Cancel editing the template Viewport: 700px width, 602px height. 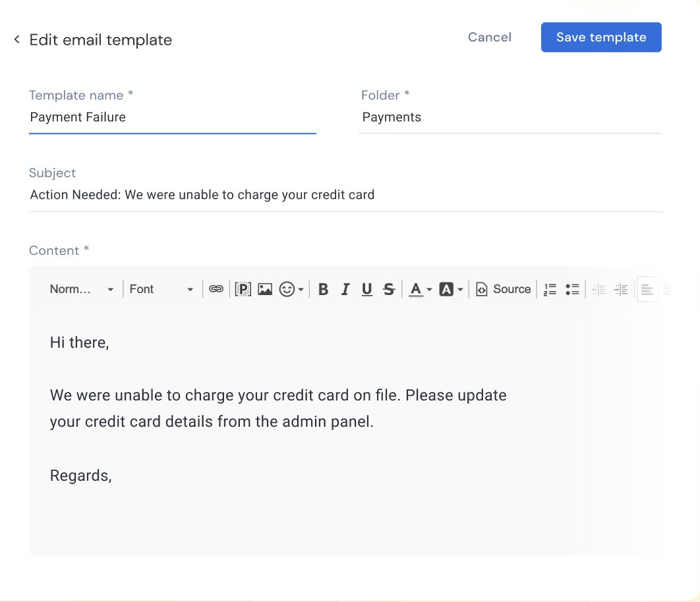tap(489, 37)
